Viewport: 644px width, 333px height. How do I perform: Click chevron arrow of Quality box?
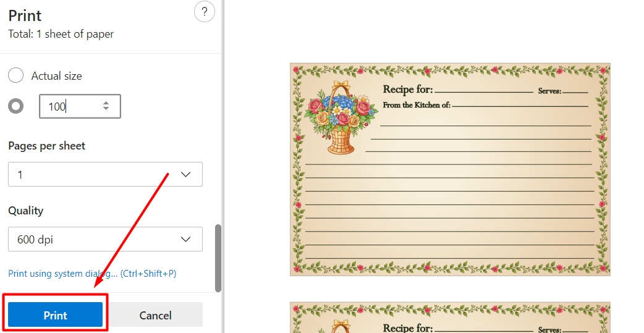point(185,239)
